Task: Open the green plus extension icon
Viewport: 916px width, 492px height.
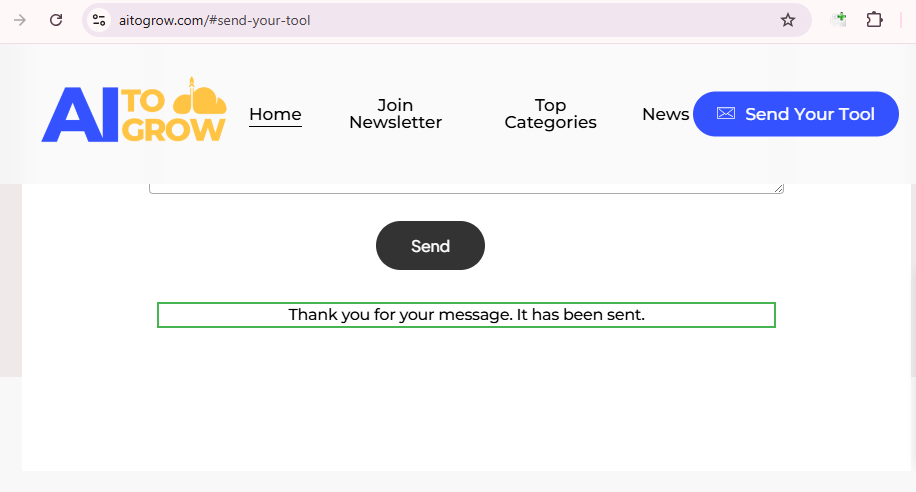Action: [841, 19]
